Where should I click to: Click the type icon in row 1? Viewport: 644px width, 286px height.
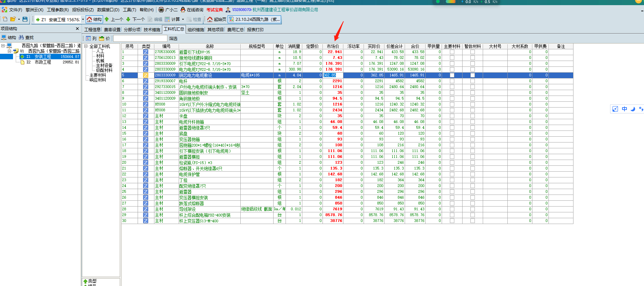pos(146,52)
